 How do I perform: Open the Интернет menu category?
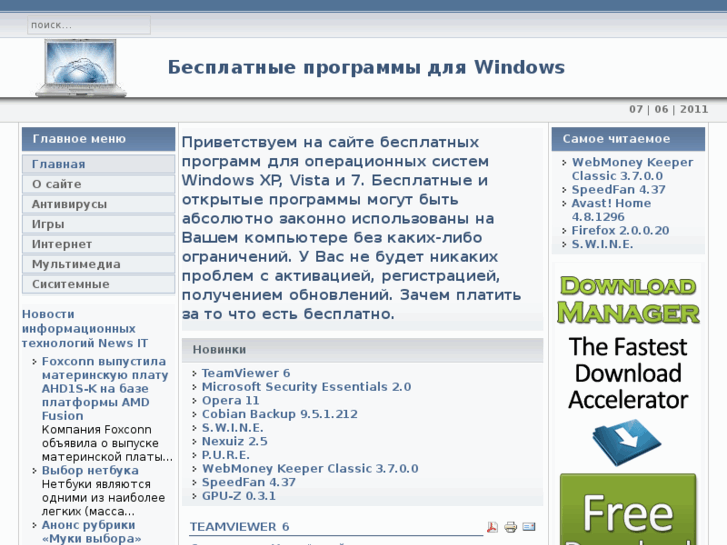[x=98, y=244]
